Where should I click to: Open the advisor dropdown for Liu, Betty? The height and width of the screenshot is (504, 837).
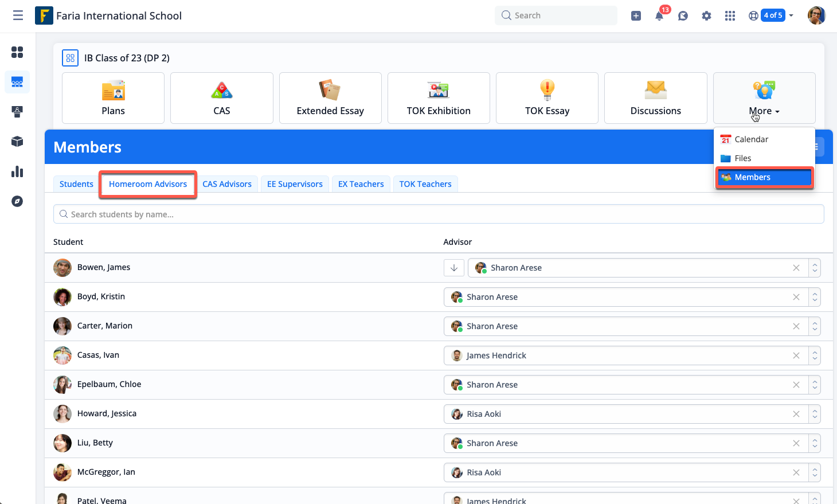[x=815, y=443]
